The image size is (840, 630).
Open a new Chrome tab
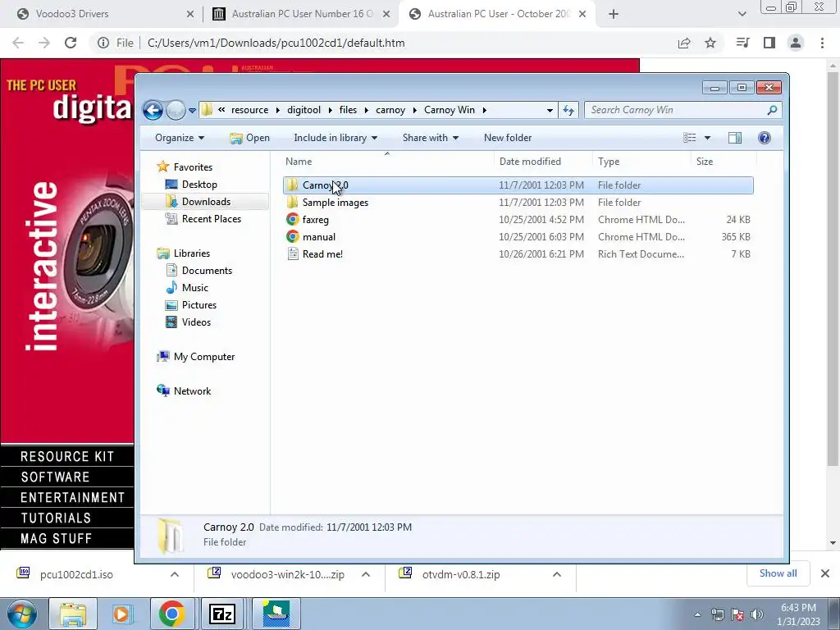coord(614,15)
